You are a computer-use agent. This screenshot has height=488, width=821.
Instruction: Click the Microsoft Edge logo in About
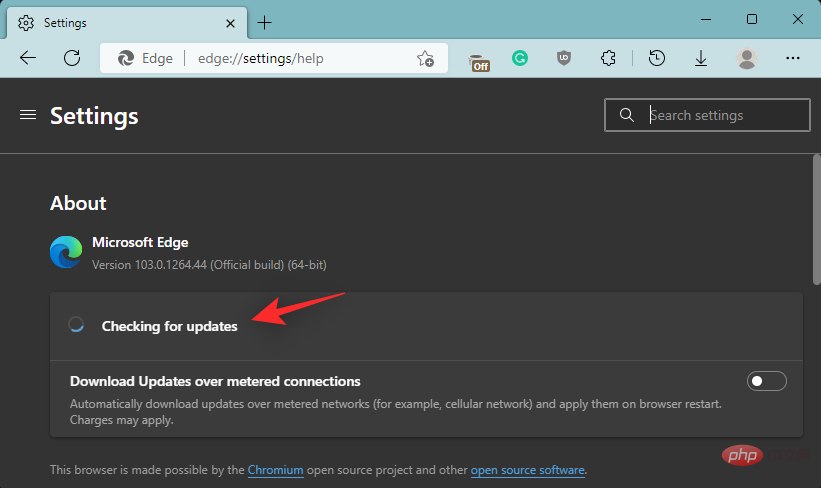click(x=66, y=252)
